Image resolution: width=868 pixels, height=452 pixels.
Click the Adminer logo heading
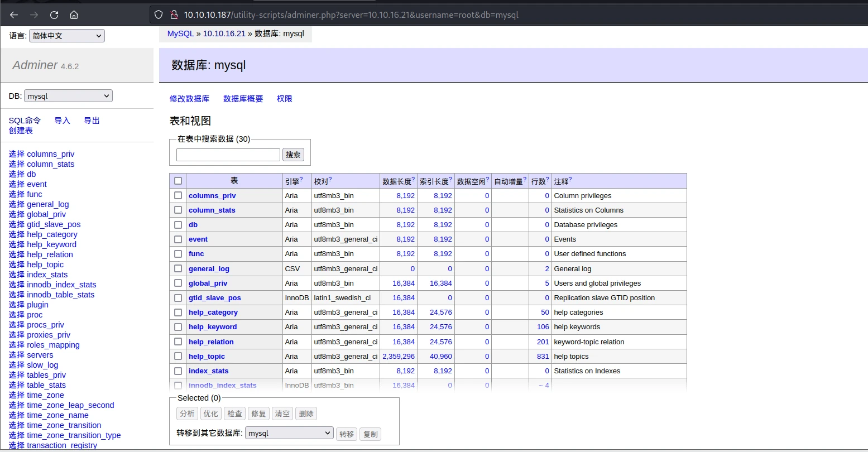[35, 65]
